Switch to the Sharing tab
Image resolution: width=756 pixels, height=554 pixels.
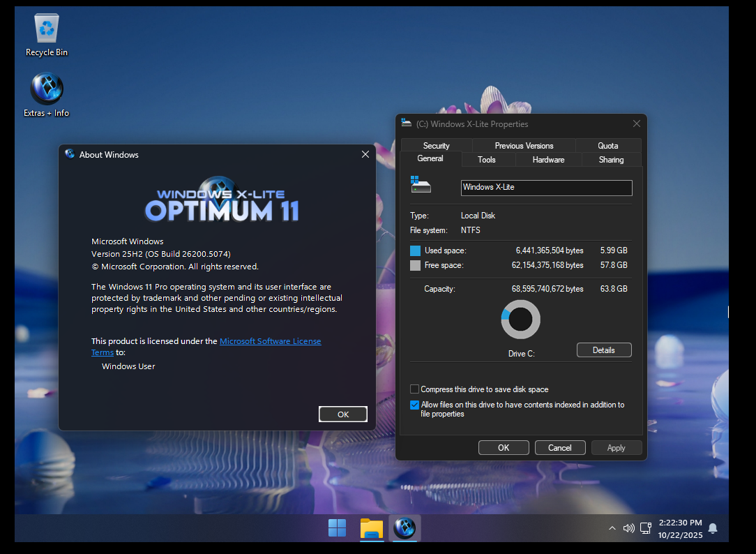click(612, 160)
